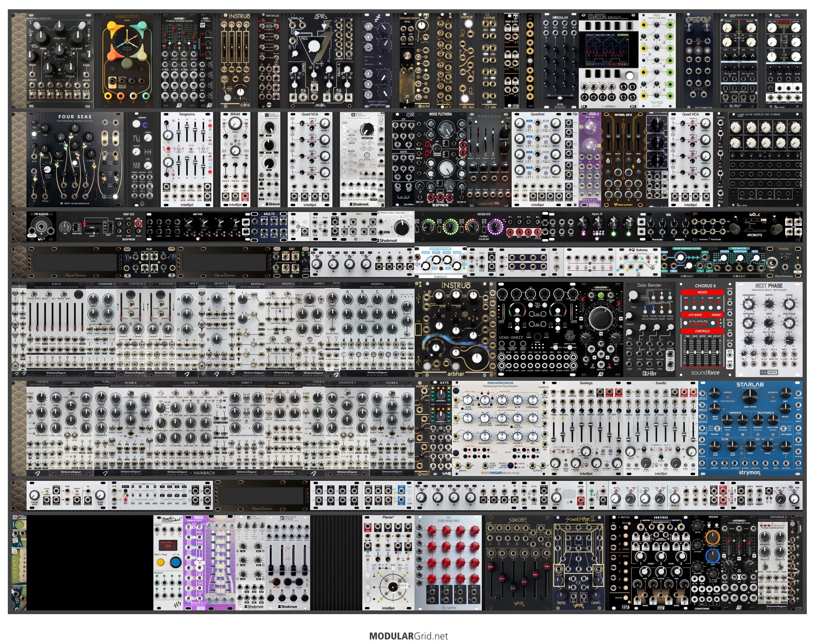This screenshot has width=818, height=644.
Task: Click the Data Bender time knob
Action: 633,296
